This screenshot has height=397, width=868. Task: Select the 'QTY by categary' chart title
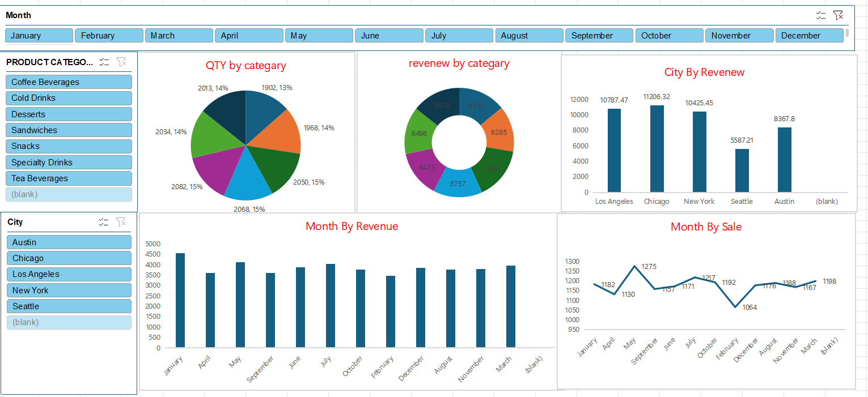point(246,66)
